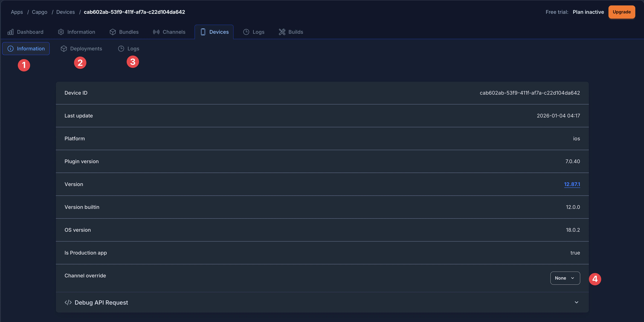Switch to the Deployments sub-tab

coord(86,49)
